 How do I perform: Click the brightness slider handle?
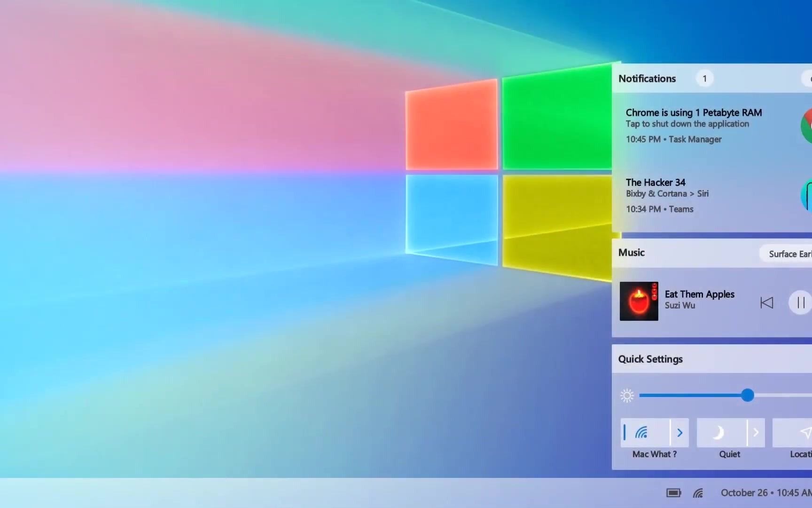tap(747, 396)
